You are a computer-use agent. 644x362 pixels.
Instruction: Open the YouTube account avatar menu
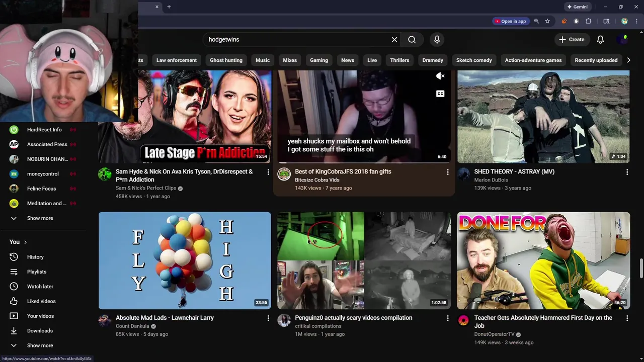coord(623,39)
